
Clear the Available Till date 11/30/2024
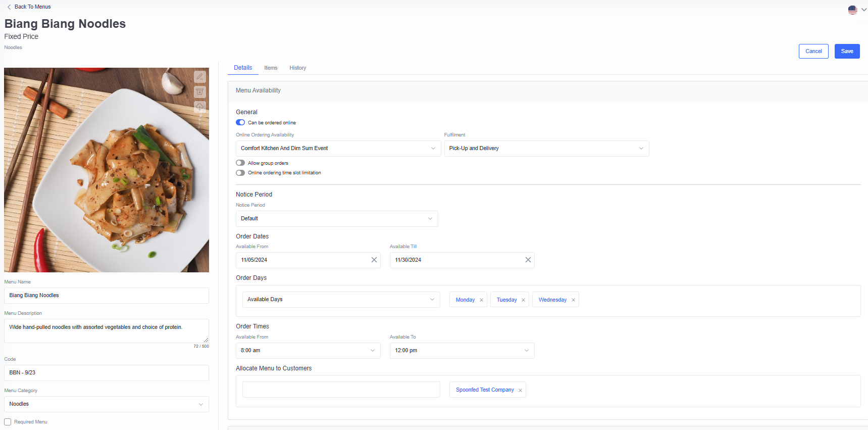click(x=528, y=260)
